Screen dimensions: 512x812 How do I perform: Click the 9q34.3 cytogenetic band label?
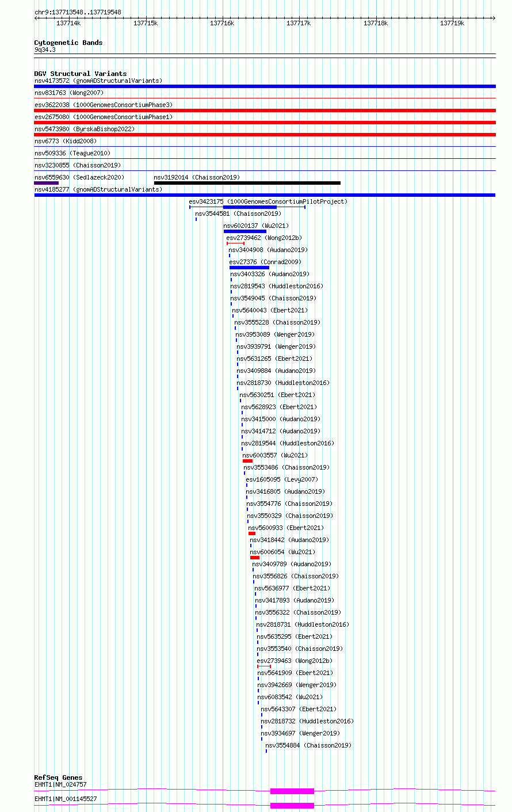point(45,50)
